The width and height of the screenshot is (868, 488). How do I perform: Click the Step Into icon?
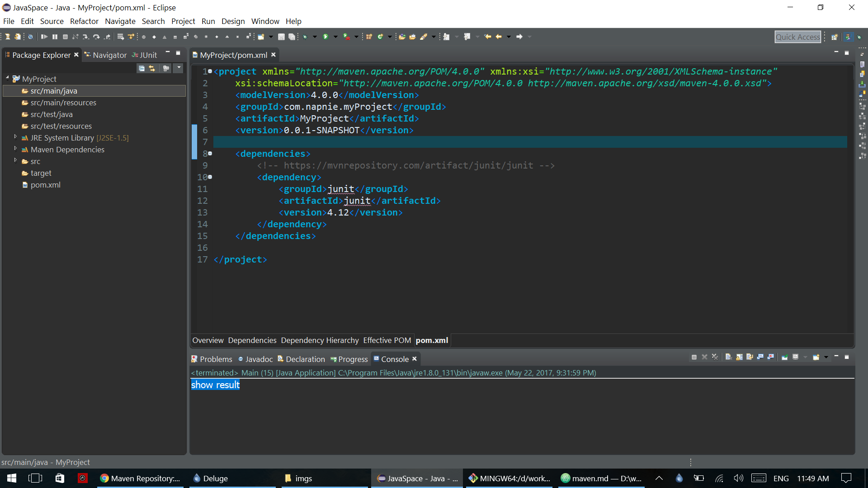tap(85, 37)
